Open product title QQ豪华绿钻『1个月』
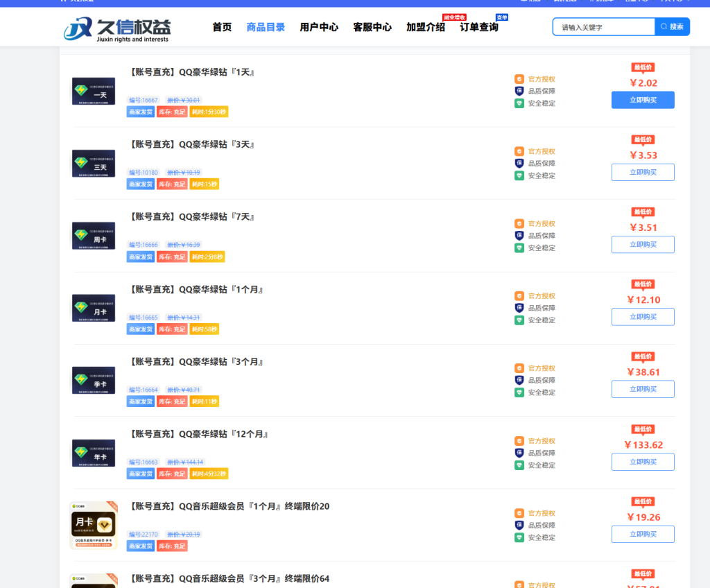 click(x=196, y=289)
